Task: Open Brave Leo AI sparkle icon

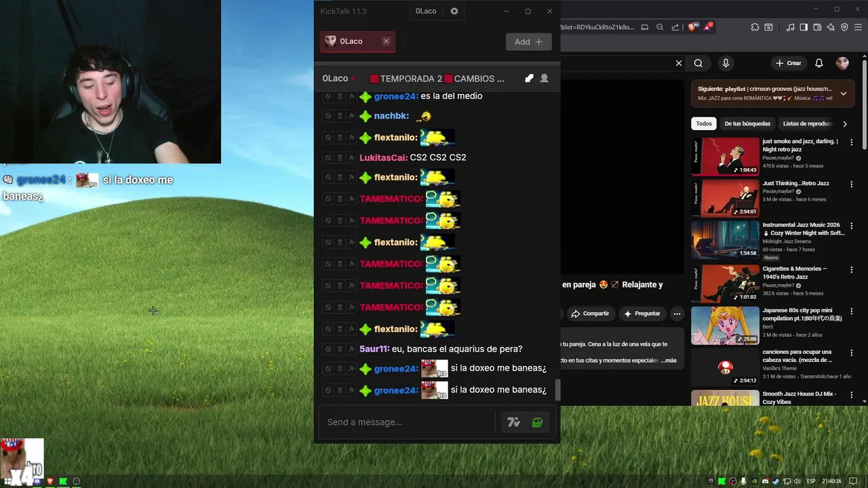Action: click(831, 27)
